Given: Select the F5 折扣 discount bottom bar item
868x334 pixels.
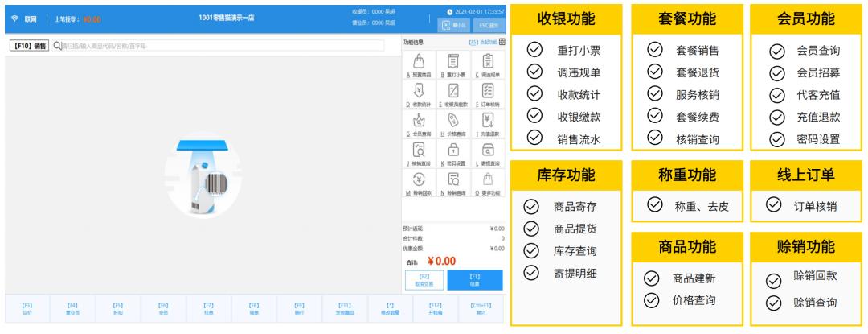Looking at the screenshot, I should tap(118, 309).
